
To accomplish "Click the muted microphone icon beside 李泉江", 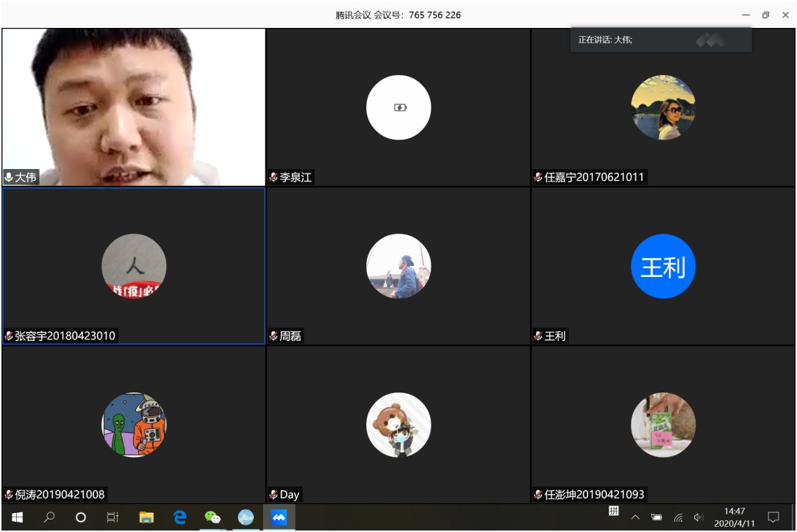I will click(274, 177).
